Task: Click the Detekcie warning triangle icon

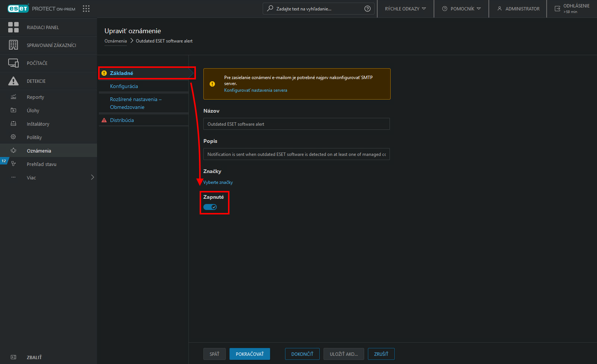Action: click(13, 81)
